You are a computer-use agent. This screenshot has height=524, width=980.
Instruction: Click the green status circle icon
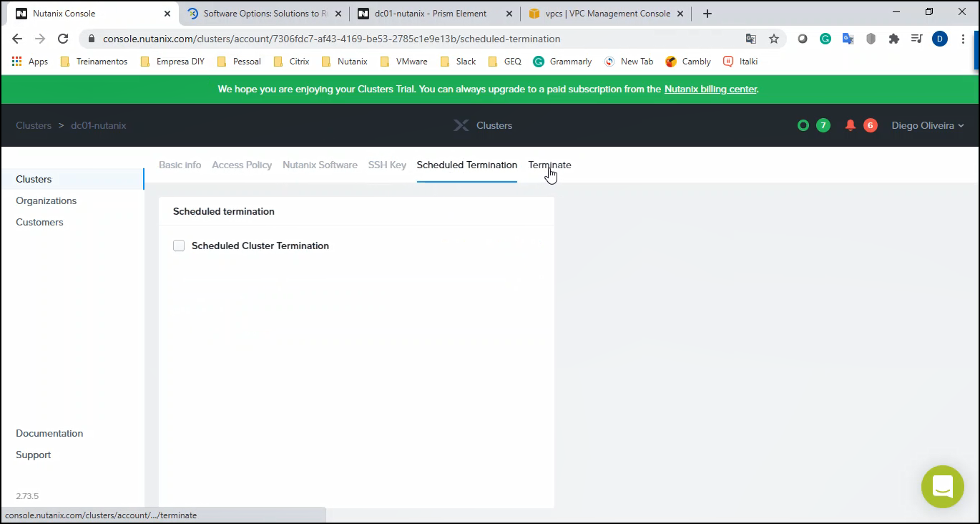[803, 125]
